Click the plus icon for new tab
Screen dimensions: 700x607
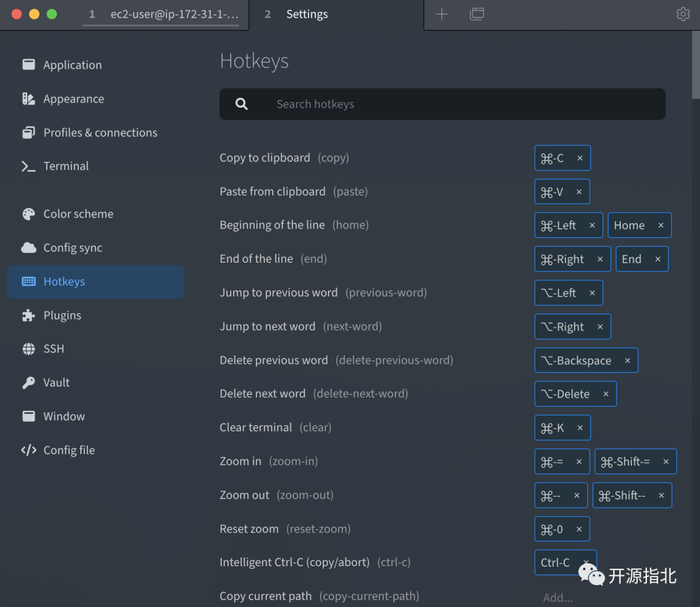click(441, 14)
